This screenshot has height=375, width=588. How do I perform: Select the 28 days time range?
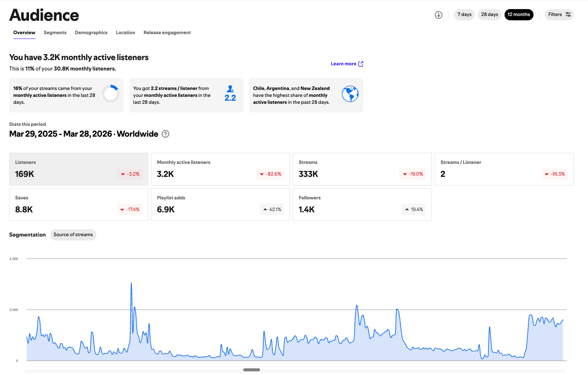(489, 15)
